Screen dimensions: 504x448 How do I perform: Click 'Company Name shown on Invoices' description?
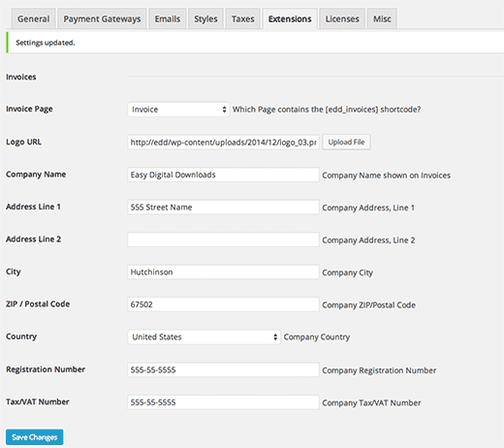point(387,176)
